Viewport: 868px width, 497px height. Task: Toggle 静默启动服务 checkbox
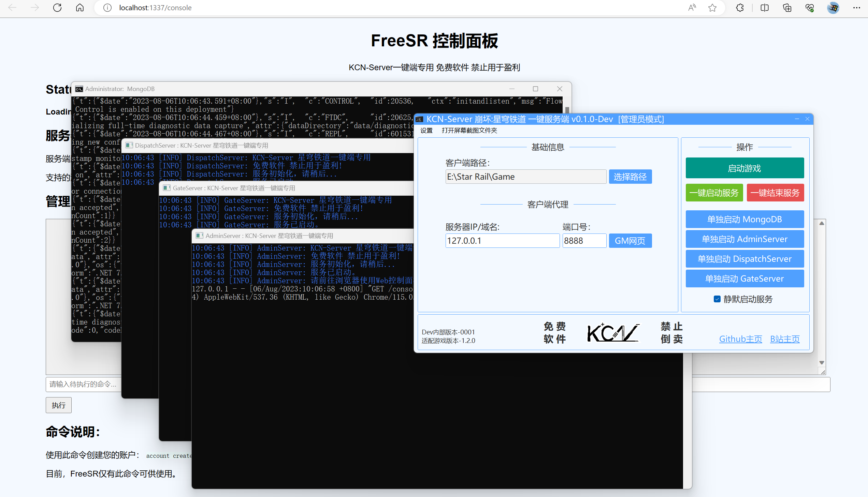click(x=717, y=299)
